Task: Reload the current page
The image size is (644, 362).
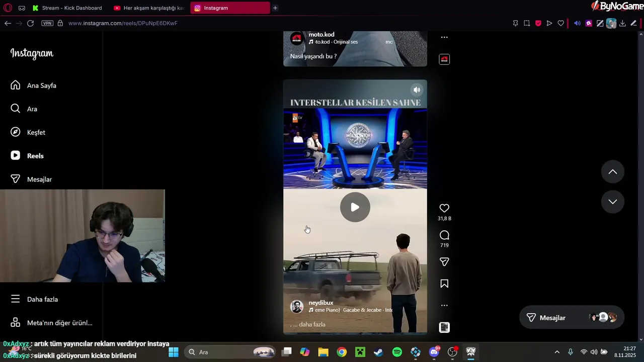Action: point(30,23)
